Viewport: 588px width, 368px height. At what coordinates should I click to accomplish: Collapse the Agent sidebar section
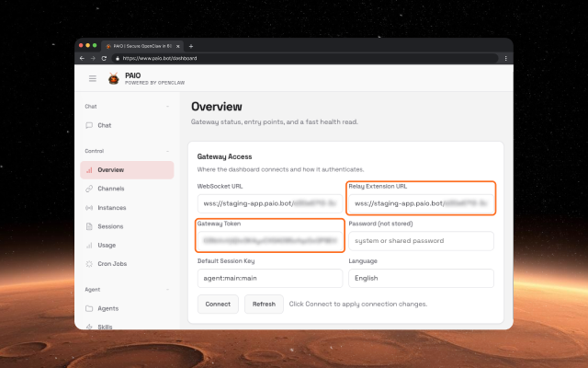coord(167,289)
